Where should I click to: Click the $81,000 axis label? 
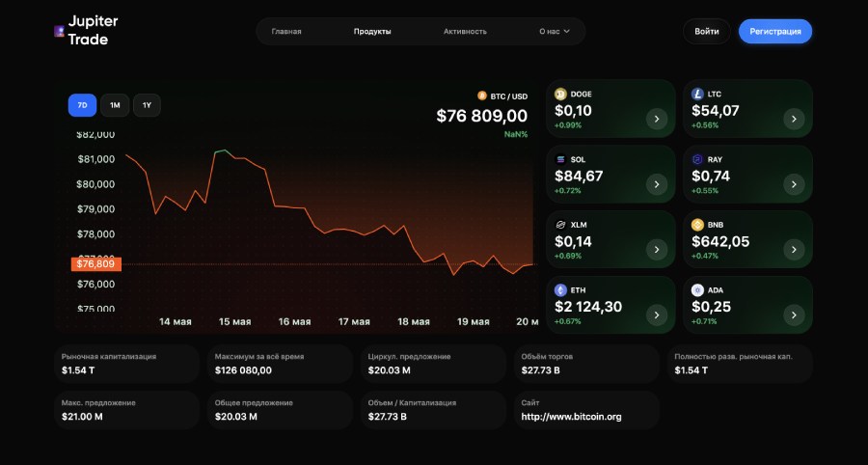click(95, 159)
